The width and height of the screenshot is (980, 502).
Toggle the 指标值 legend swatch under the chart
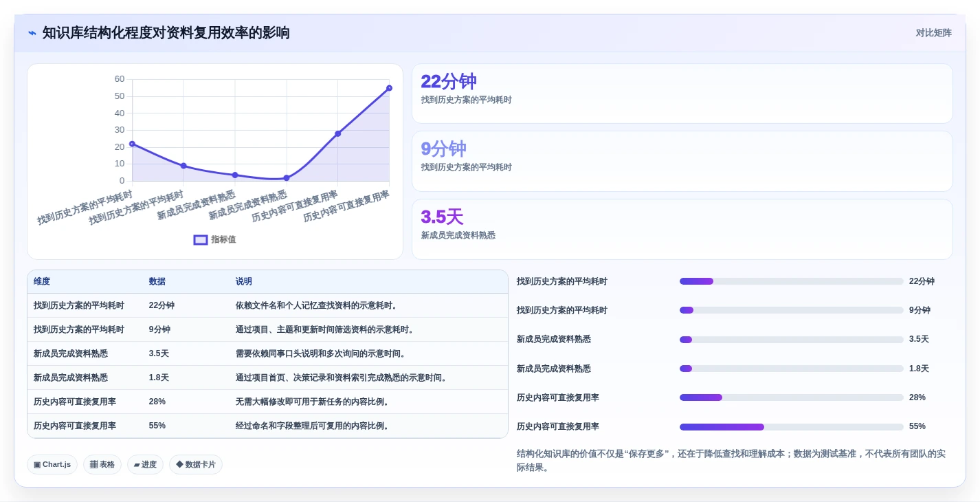(x=201, y=240)
